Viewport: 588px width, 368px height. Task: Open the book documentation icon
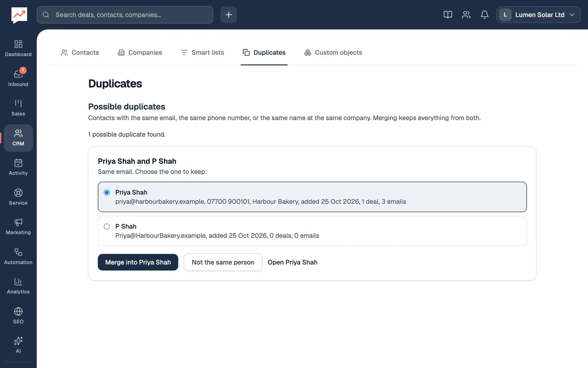coord(448,15)
